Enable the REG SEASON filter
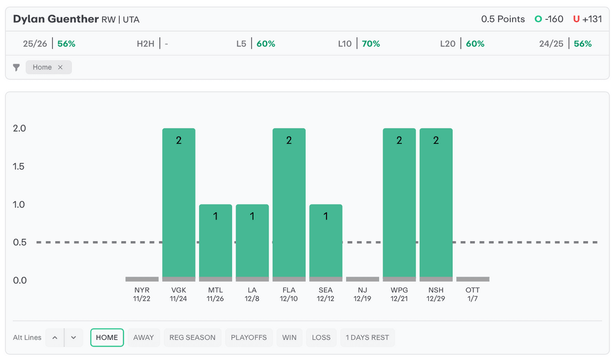This screenshot has width=616, height=364. click(192, 338)
